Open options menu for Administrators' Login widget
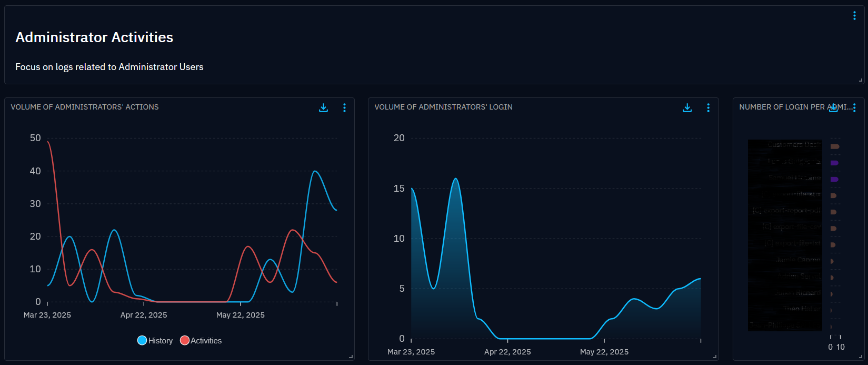This screenshot has width=868, height=365. [x=708, y=107]
